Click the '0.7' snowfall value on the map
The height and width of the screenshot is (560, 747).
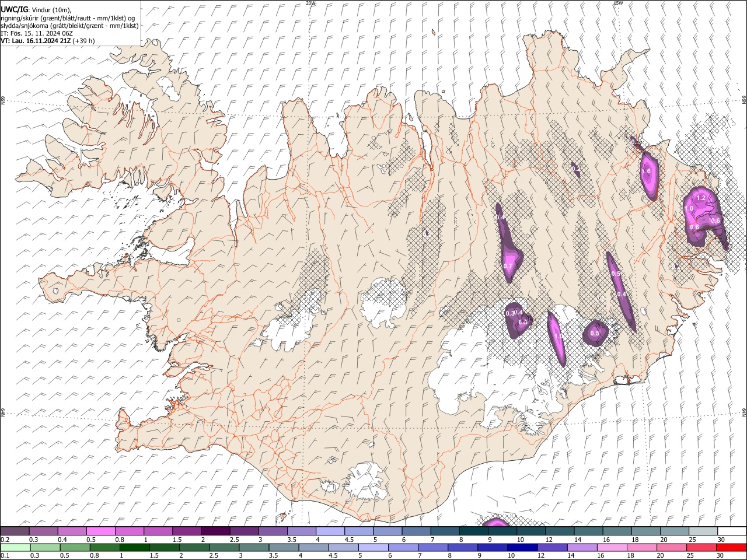508,267
